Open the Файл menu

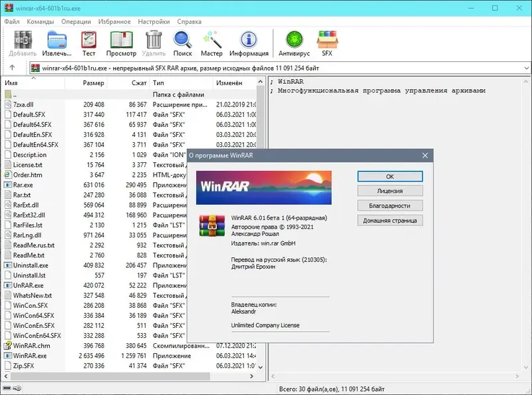pyautogui.click(x=12, y=21)
